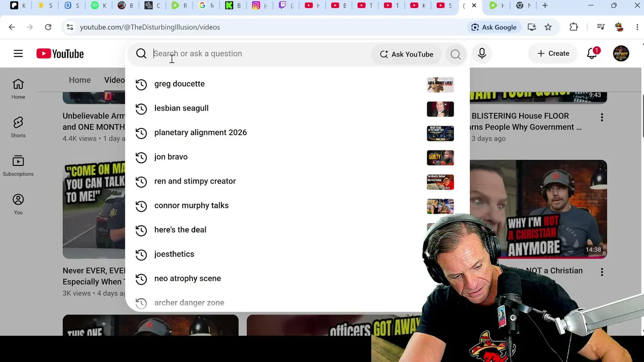644x362 pixels.
Task: Open Shorts in the sidebar
Action: pyautogui.click(x=18, y=127)
